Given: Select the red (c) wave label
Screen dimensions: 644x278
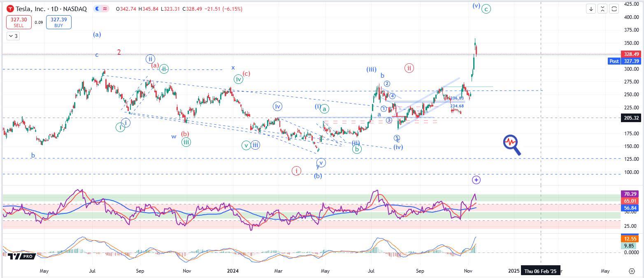Looking at the screenshot, I should [246, 74].
